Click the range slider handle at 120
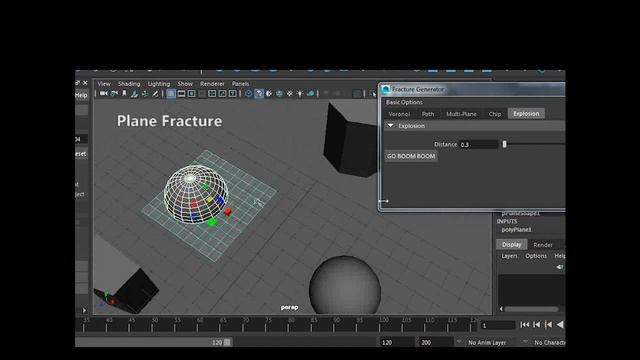This screenshot has width=640, height=360. pos(227,342)
